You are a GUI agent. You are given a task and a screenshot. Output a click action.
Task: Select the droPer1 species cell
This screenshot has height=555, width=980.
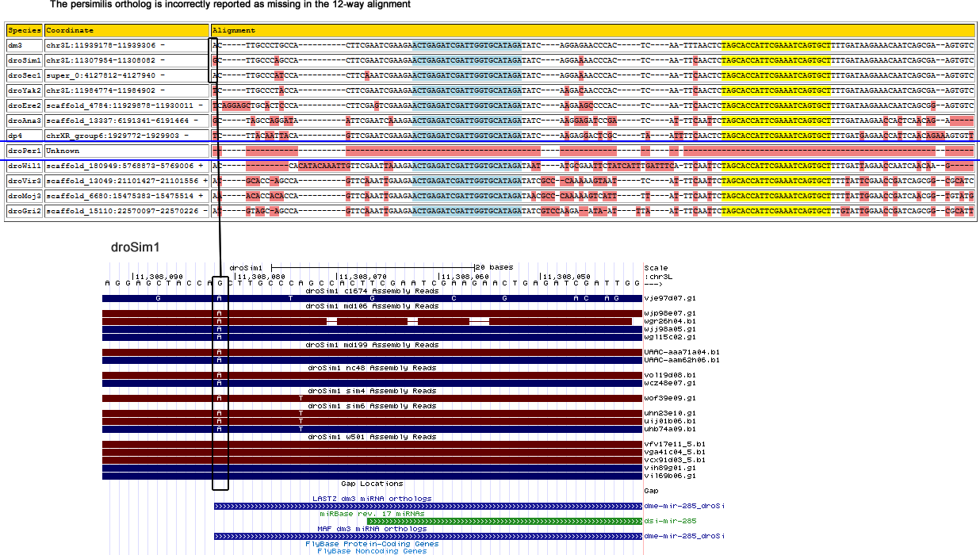coord(24,150)
